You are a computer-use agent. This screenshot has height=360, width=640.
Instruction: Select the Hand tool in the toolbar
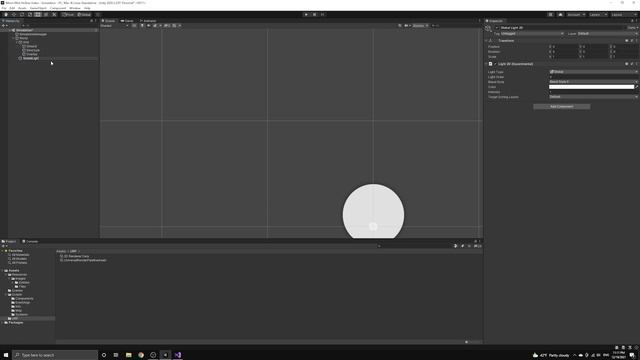pyautogui.click(x=6, y=15)
